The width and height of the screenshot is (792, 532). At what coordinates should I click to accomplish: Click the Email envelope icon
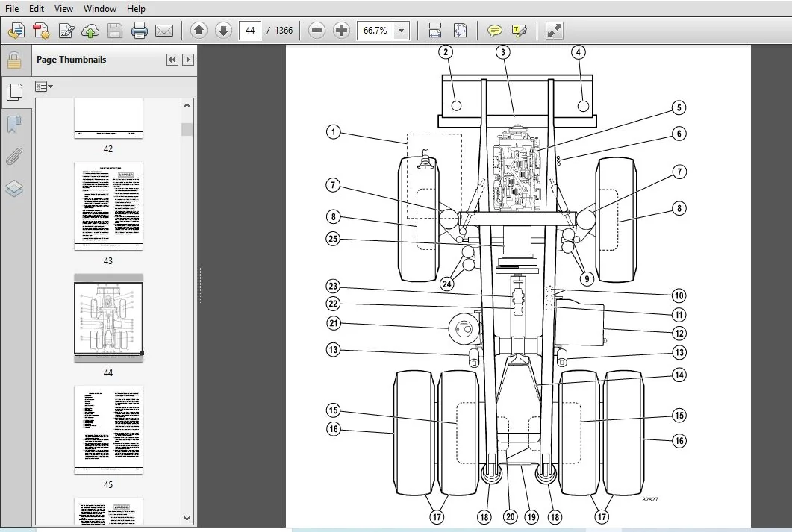tap(164, 31)
